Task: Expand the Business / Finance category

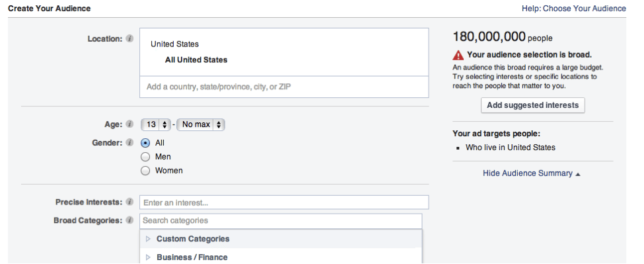Action: [148, 257]
